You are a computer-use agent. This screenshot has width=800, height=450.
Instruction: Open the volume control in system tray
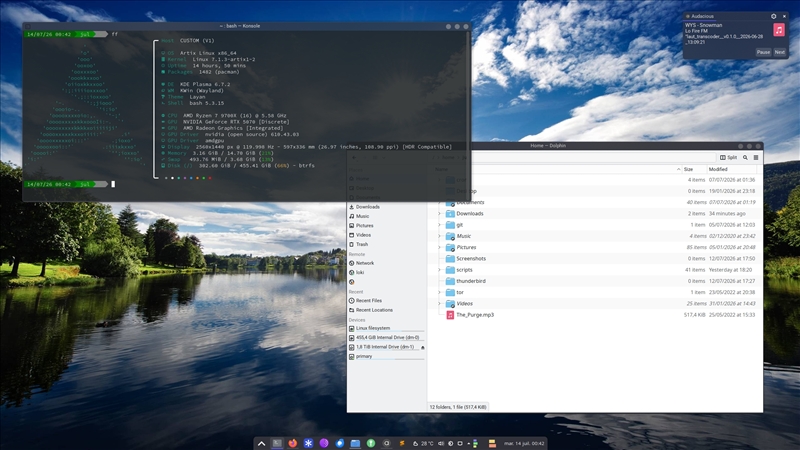pos(441,443)
